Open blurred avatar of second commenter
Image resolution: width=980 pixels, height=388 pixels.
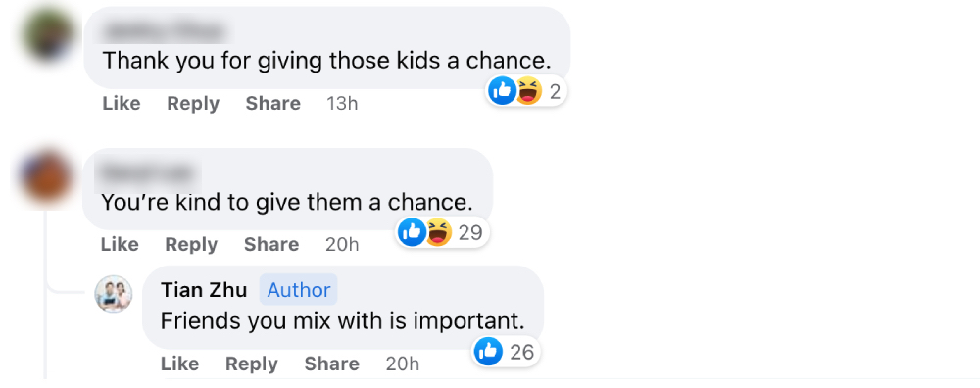coord(47,176)
